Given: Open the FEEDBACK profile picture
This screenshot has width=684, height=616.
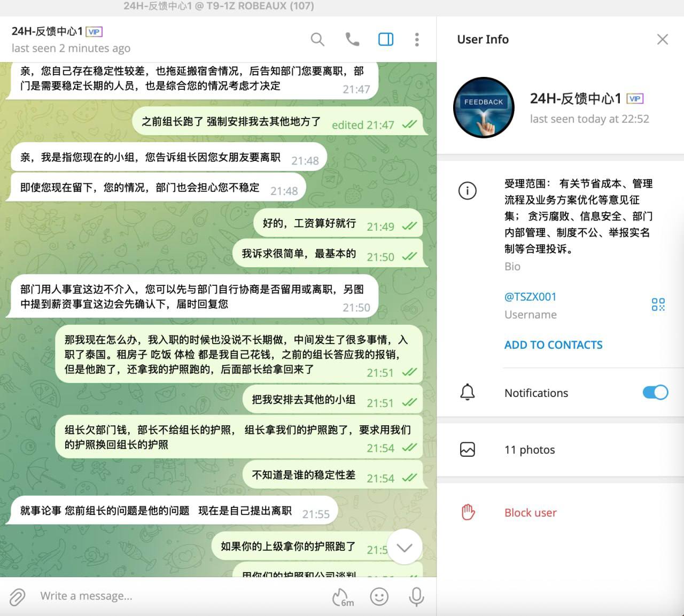Looking at the screenshot, I should coord(484,107).
